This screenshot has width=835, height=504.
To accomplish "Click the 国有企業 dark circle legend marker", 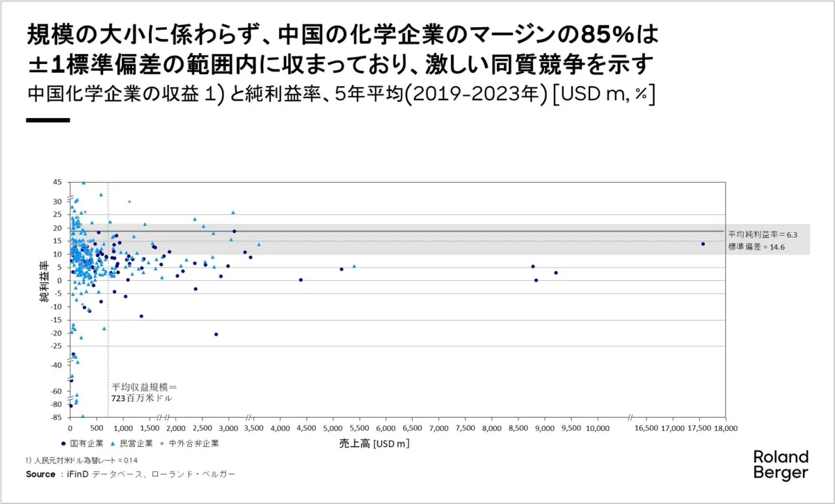I will 63,443.
